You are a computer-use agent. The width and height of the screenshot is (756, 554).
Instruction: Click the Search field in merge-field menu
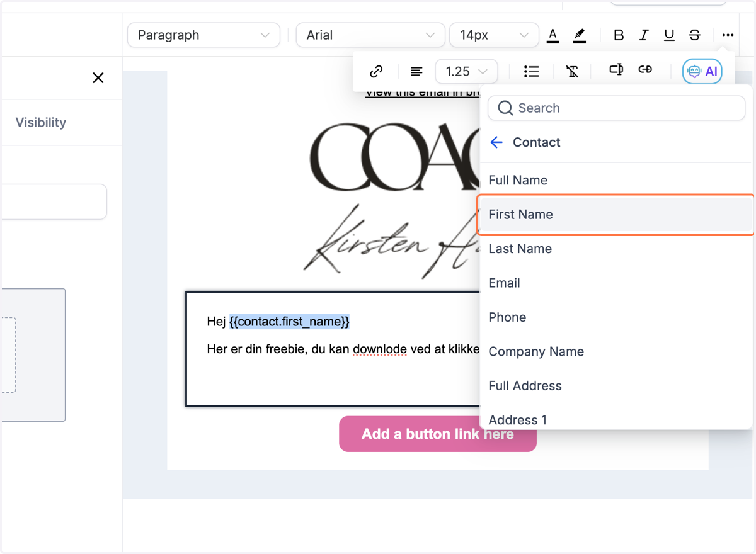[617, 108]
